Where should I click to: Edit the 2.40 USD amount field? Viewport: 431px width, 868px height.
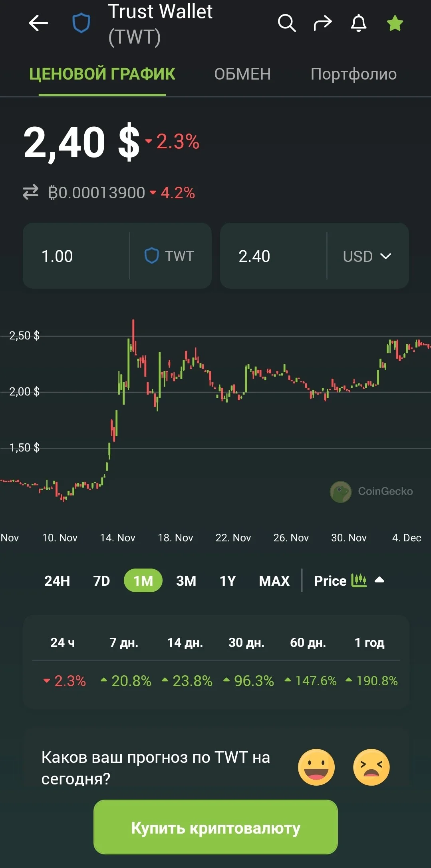pos(273,256)
